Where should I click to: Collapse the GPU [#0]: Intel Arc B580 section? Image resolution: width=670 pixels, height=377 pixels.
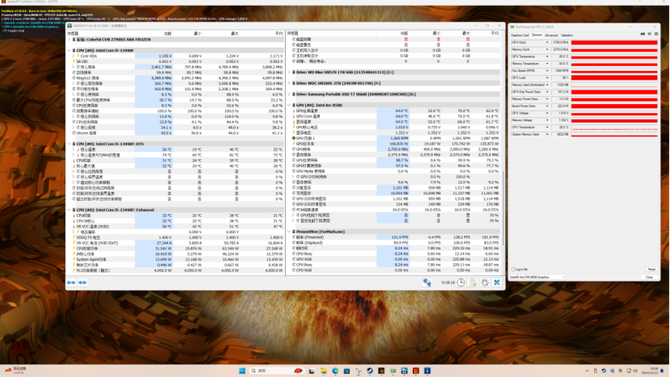(289, 105)
